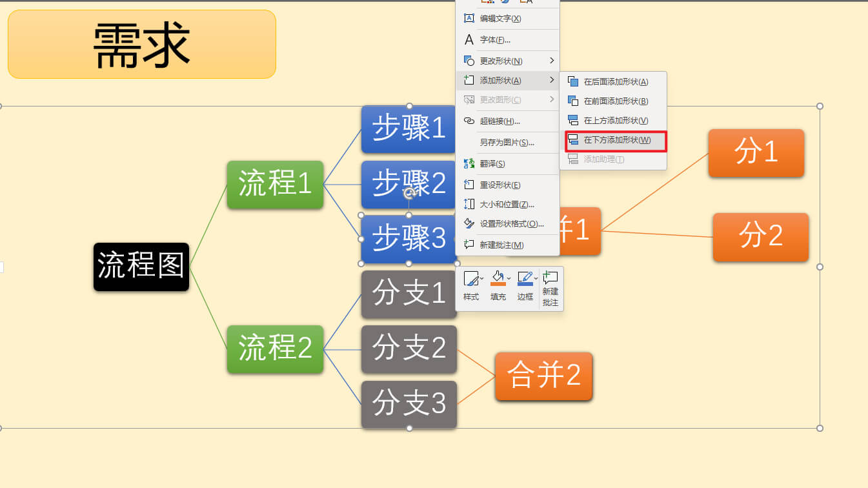Select 在后面添加形状(A) in the submenu
The width and height of the screenshot is (868, 488).
(613, 82)
